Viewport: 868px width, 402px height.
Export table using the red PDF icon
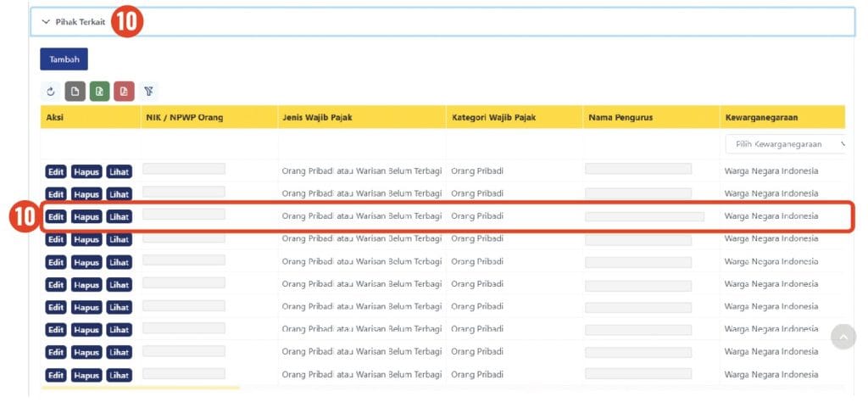point(124,92)
